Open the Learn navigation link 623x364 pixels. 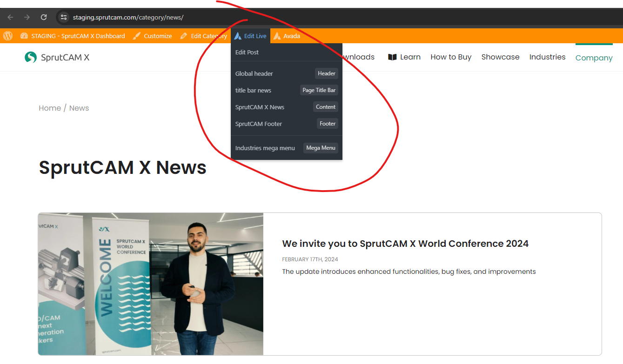coord(404,57)
